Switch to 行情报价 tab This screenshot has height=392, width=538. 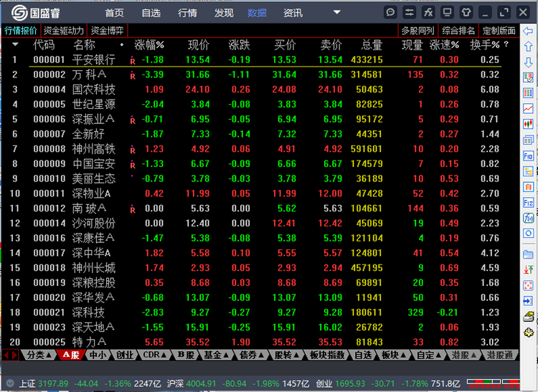pos(21,31)
